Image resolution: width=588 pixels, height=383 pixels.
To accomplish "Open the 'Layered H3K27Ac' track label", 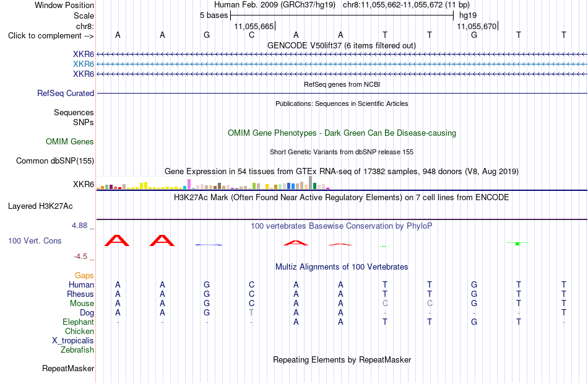I will point(40,206).
